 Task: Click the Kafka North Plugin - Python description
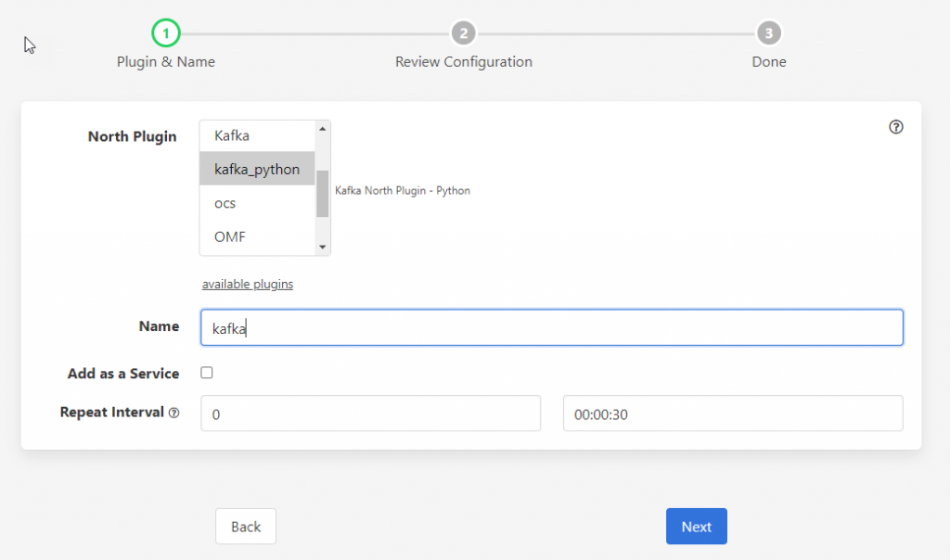[403, 191]
